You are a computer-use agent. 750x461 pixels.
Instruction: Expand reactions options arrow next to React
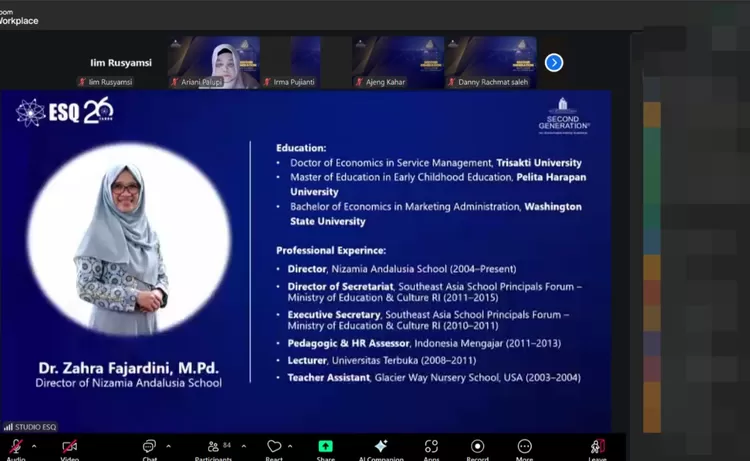290,446
